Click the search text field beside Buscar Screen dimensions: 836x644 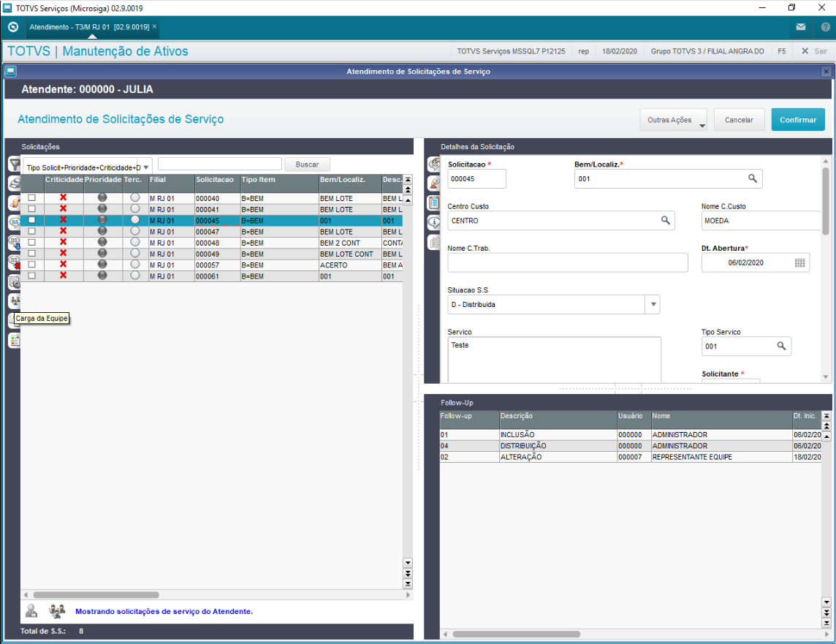220,164
